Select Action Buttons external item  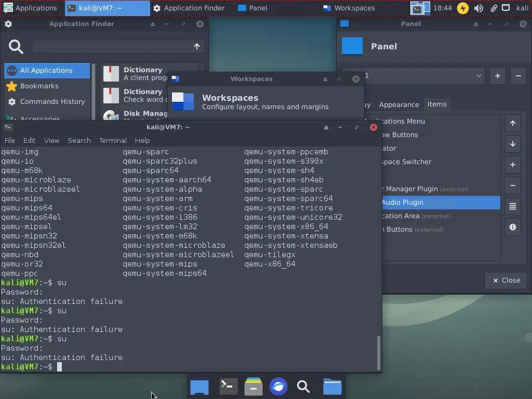pos(441,229)
